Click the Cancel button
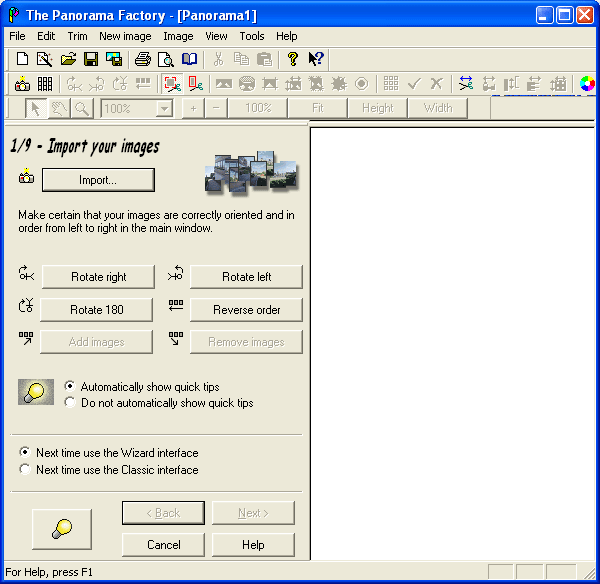 tap(163, 545)
